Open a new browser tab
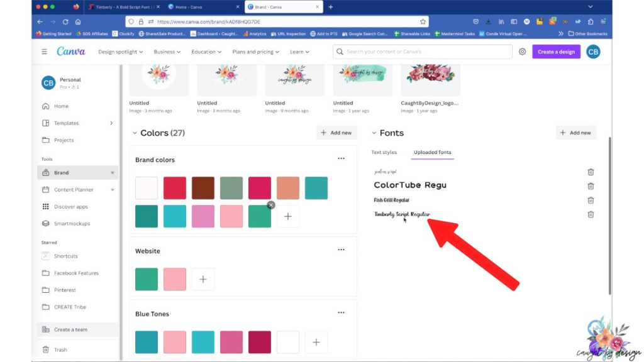The height and width of the screenshot is (362, 644). coord(331,7)
